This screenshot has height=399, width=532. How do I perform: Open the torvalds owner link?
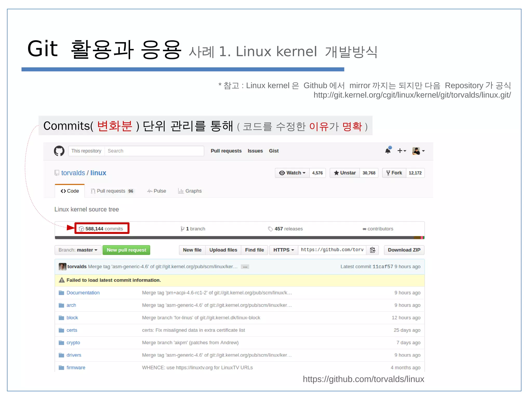[73, 173]
